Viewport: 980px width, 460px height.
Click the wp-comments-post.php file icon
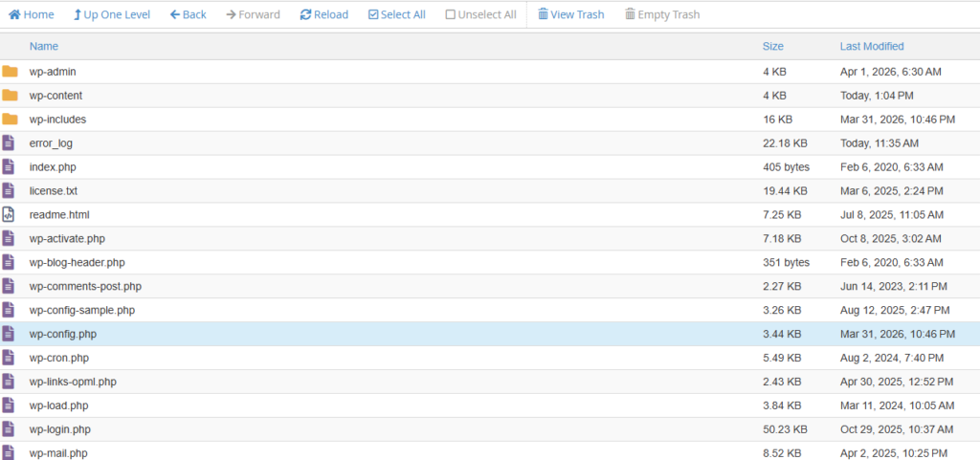click(x=8, y=287)
